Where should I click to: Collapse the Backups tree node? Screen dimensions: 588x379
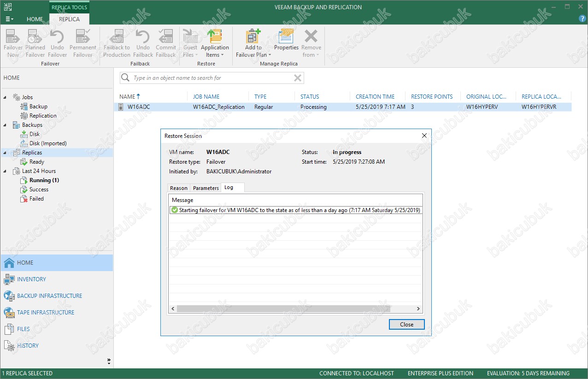click(6, 125)
